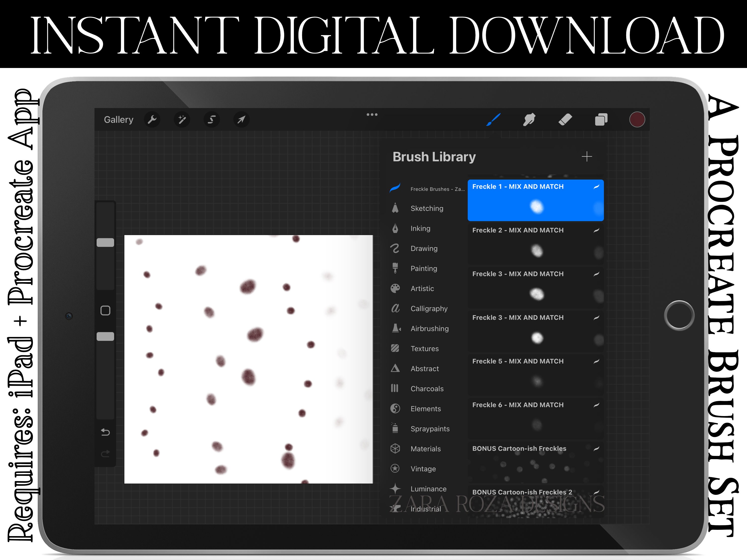This screenshot has height=560, width=747.
Task: Open the Layers panel
Action: click(x=601, y=120)
